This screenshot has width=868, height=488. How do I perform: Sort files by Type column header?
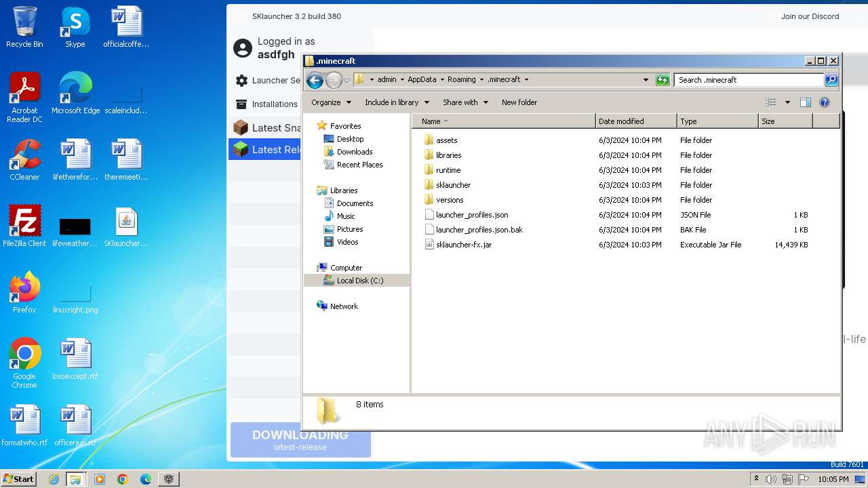coord(717,121)
